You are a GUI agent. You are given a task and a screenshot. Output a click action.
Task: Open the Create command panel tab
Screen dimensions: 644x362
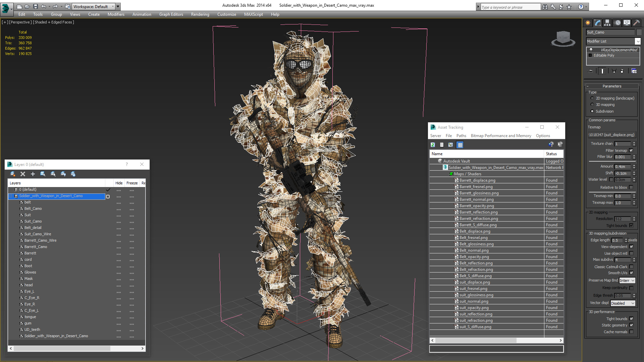[588, 23]
